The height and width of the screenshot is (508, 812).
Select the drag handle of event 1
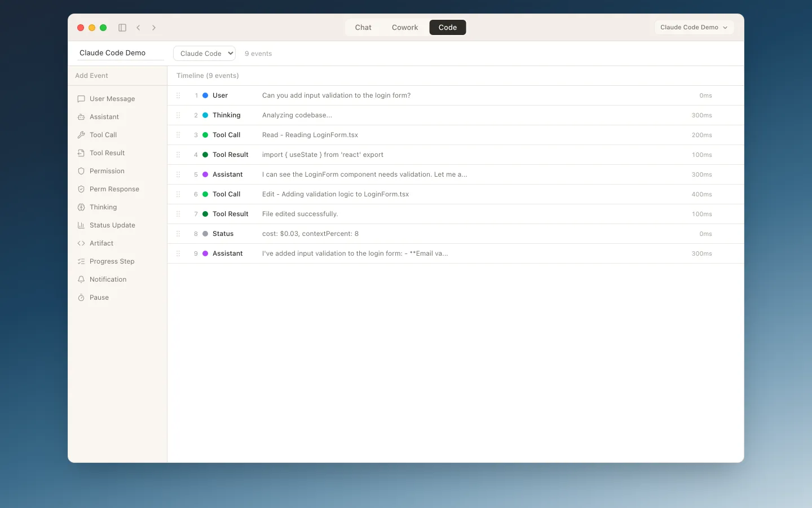click(178, 95)
